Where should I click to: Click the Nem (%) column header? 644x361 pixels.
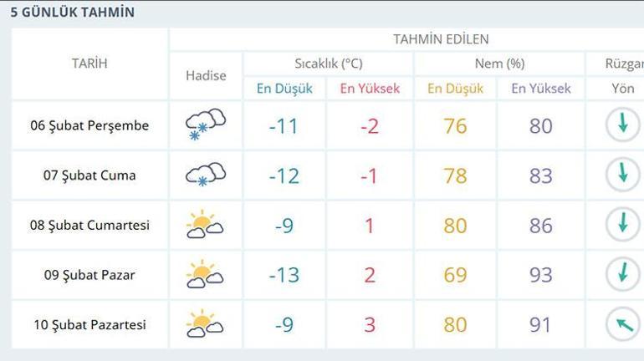[x=499, y=64]
